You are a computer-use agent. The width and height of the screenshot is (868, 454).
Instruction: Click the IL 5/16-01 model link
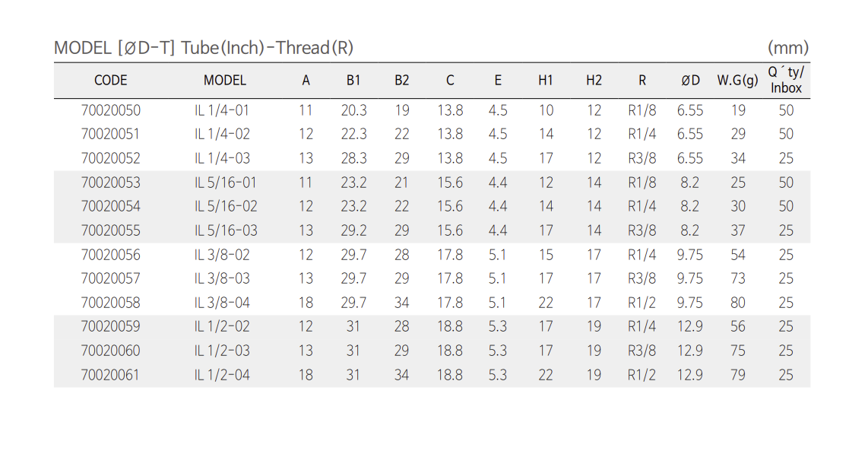pyautogui.click(x=226, y=183)
